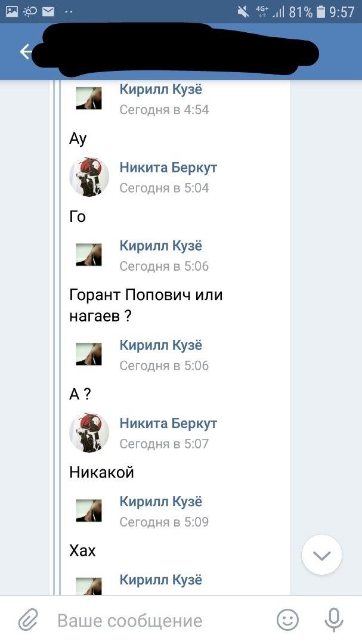The image size is (362, 644).
Task: Tap the scroll-to-bottom chevron button
Action: tap(321, 556)
